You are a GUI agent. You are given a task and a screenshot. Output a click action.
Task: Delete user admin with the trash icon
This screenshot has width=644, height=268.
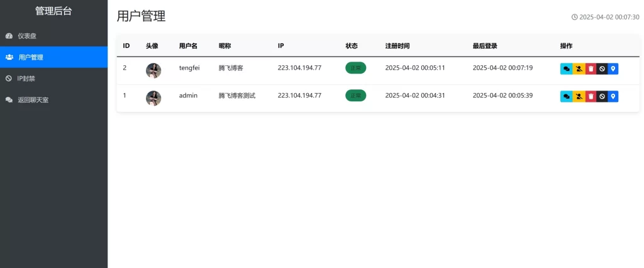[591, 97]
